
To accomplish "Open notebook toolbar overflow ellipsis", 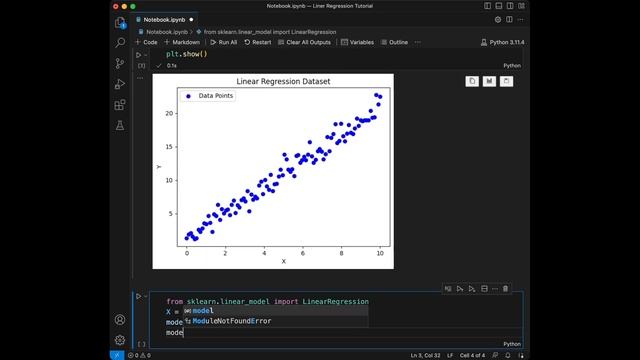I will 418,42.
